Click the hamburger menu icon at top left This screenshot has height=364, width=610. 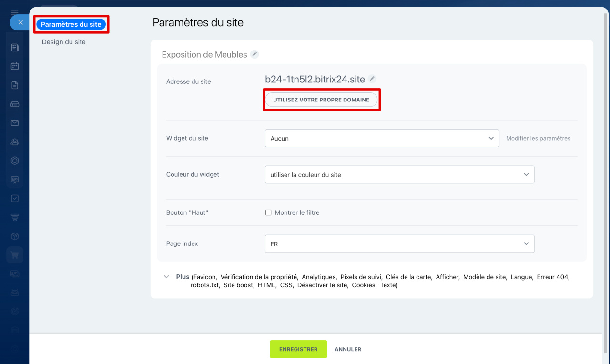coord(15,12)
